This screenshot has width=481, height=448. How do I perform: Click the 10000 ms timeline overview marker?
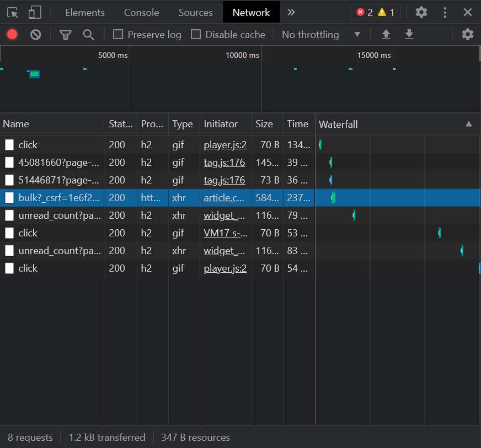tap(242, 55)
